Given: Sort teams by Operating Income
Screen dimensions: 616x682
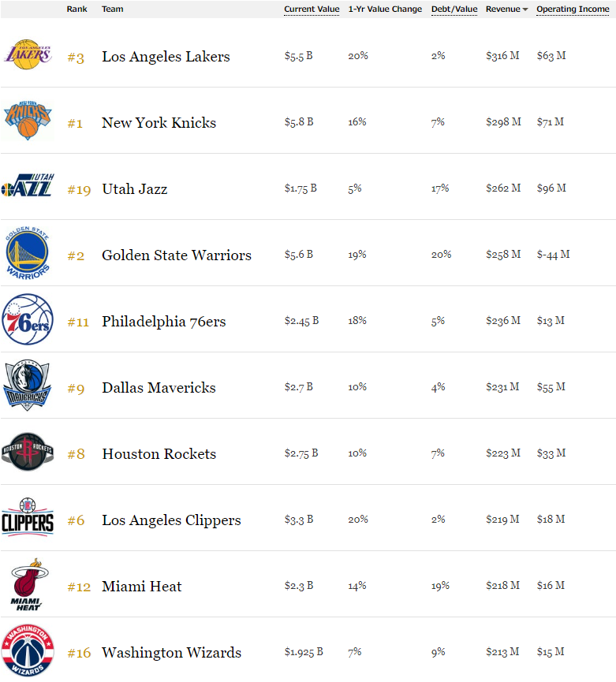Looking at the screenshot, I should pos(573,9).
